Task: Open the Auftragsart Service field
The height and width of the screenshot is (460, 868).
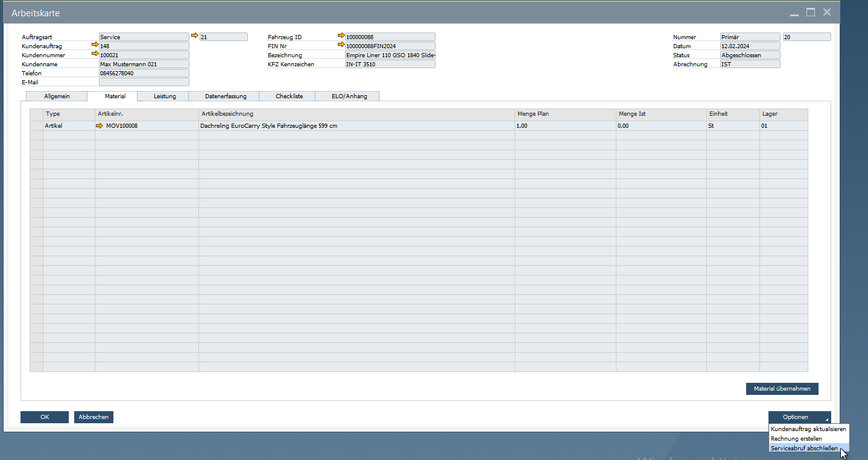Action: coord(144,37)
